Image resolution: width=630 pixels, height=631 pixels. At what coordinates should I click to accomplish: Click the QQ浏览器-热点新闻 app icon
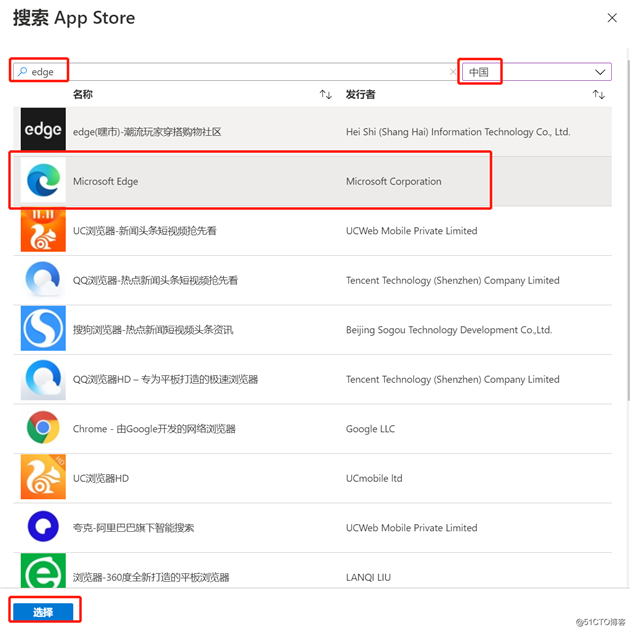(43, 279)
